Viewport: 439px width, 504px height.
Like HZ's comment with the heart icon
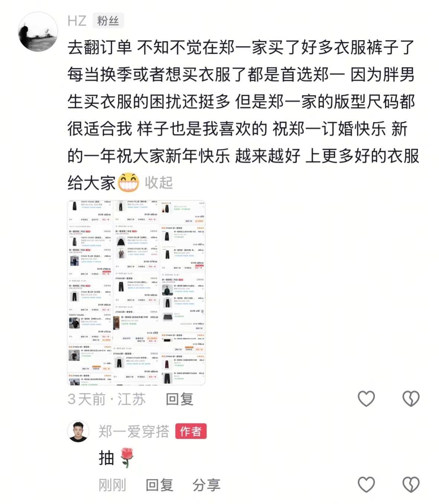click(366, 398)
